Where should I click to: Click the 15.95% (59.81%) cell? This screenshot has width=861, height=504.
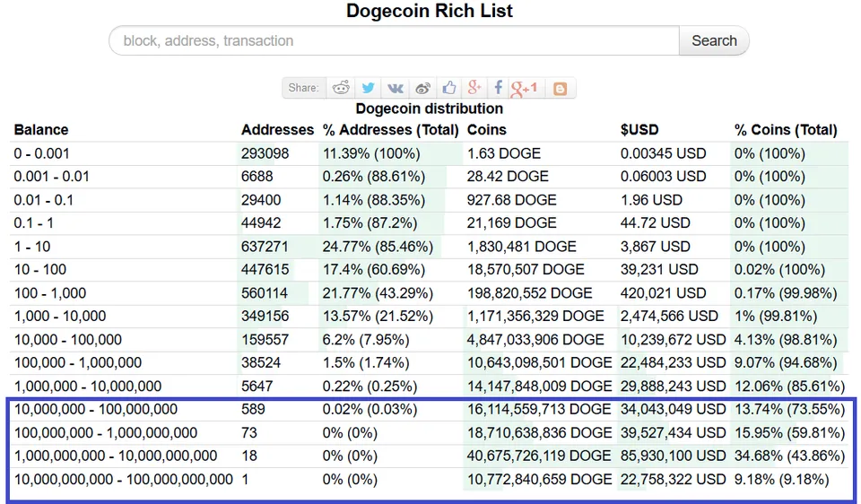click(789, 433)
